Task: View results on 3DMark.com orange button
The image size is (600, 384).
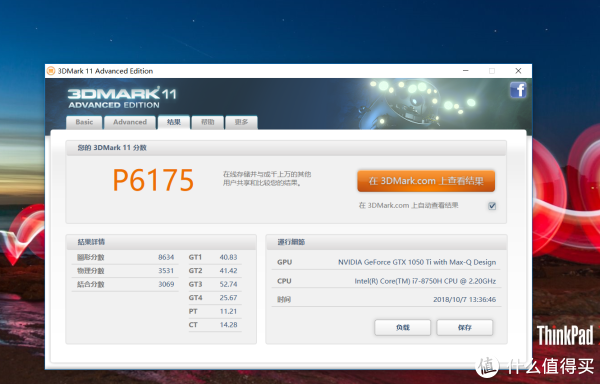Action: [426, 181]
